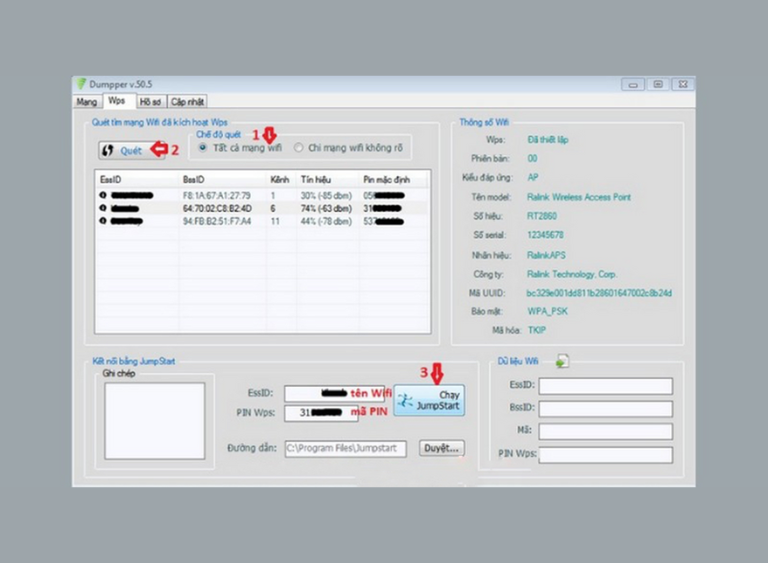Image resolution: width=768 pixels, height=563 pixels.
Task: Switch to the Mạng tab
Action: click(x=87, y=102)
